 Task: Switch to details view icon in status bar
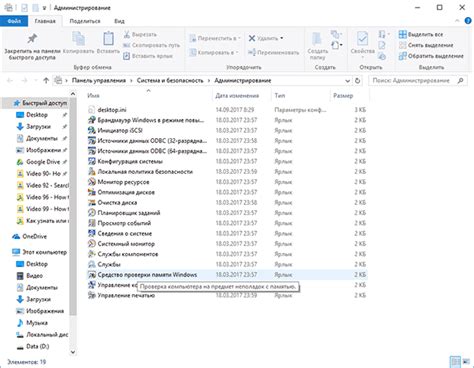tap(455, 362)
